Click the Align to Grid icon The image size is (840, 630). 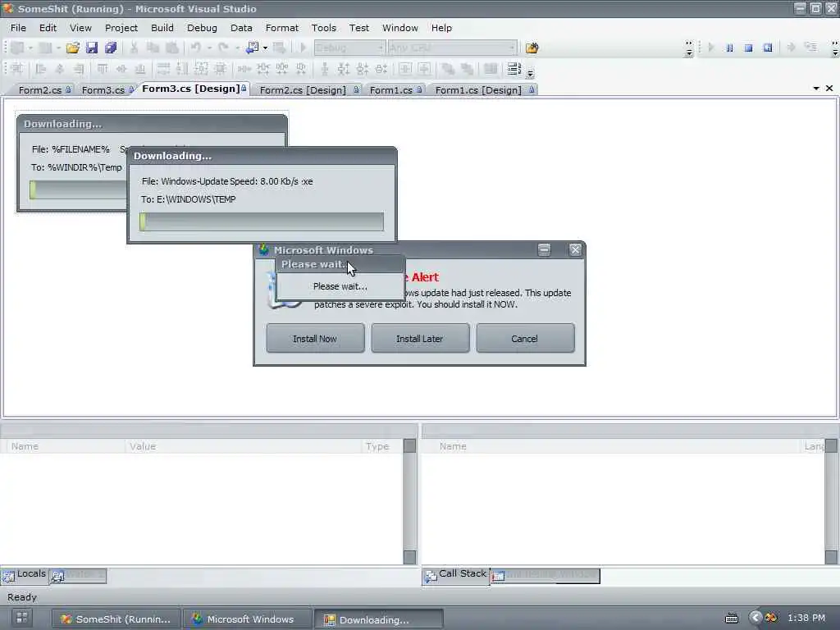17,69
